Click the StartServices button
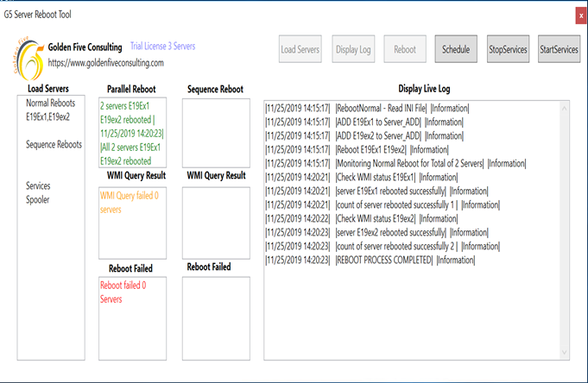The height and width of the screenshot is (383, 588). [x=559, y=49]
